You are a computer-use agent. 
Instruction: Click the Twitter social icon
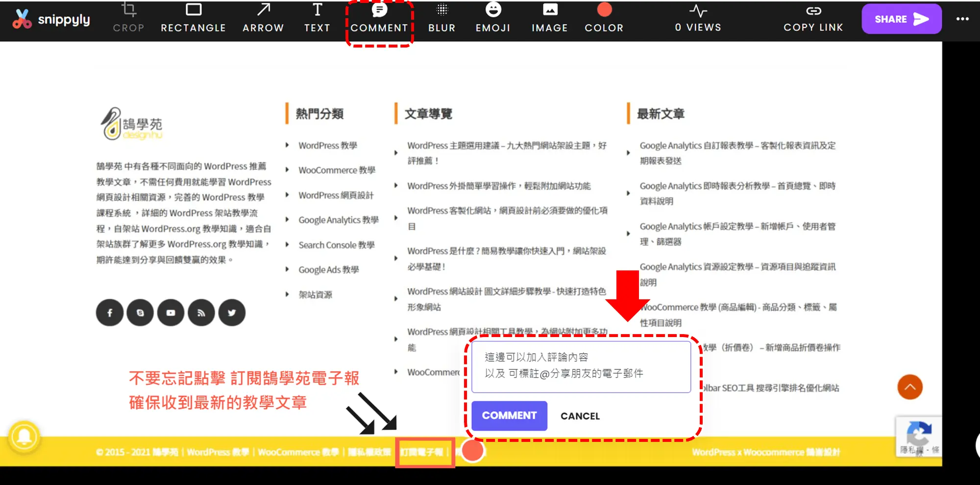[232, 313]
